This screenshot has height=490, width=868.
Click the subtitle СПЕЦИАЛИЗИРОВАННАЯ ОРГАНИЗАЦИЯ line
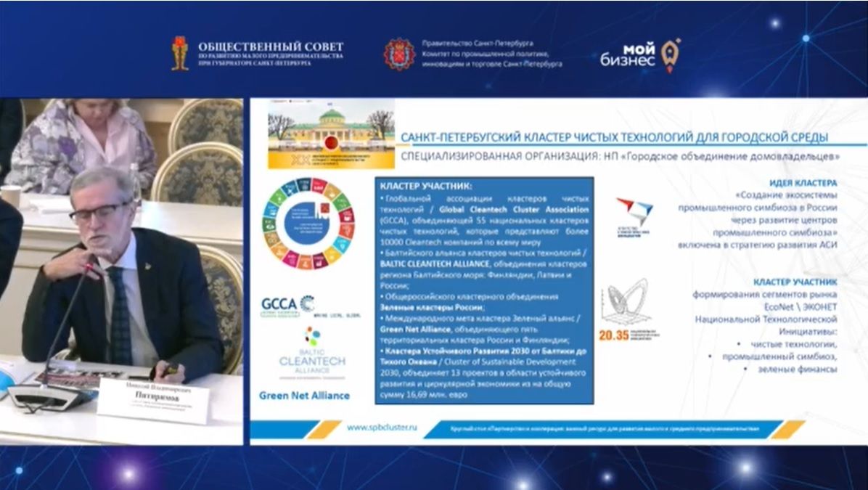[x=620, y=157]
